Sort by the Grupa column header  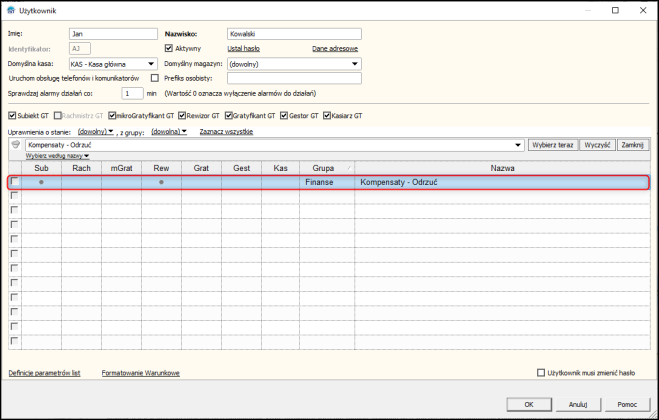tap(327, 168)
